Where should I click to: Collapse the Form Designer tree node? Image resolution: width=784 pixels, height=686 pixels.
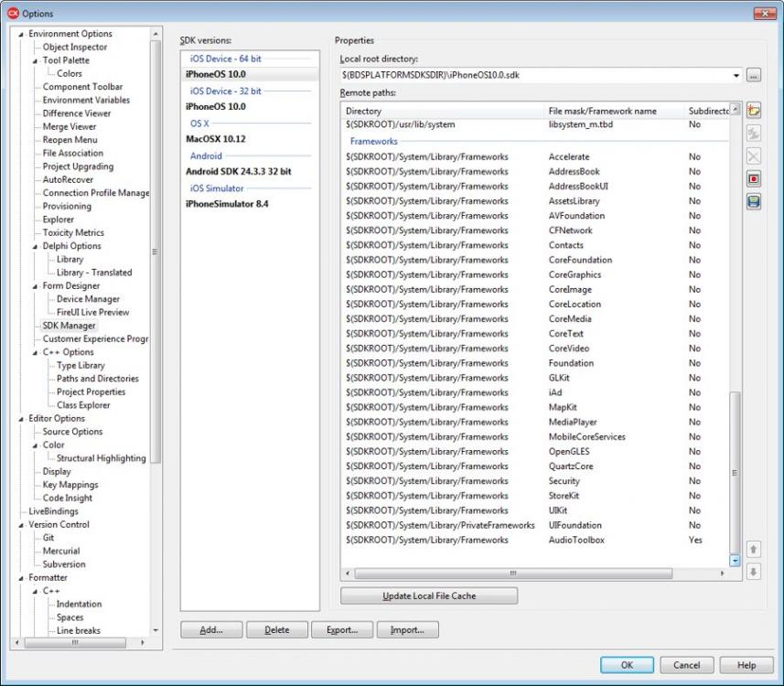35,286
